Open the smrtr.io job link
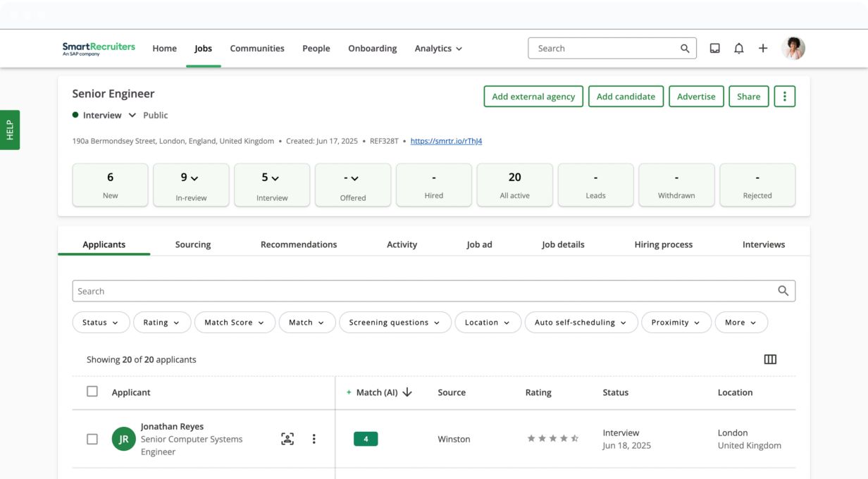The image size is (868, 479). point(446,141)
